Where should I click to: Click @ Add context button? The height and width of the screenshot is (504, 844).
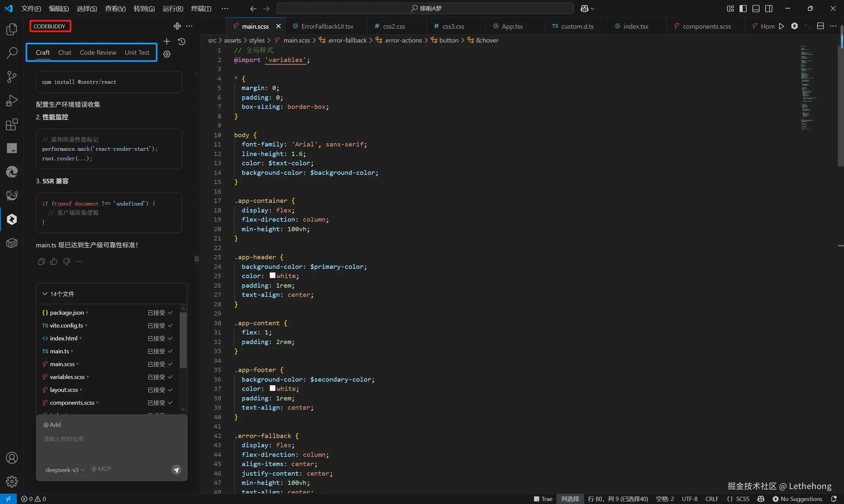[x=52, y=425]
